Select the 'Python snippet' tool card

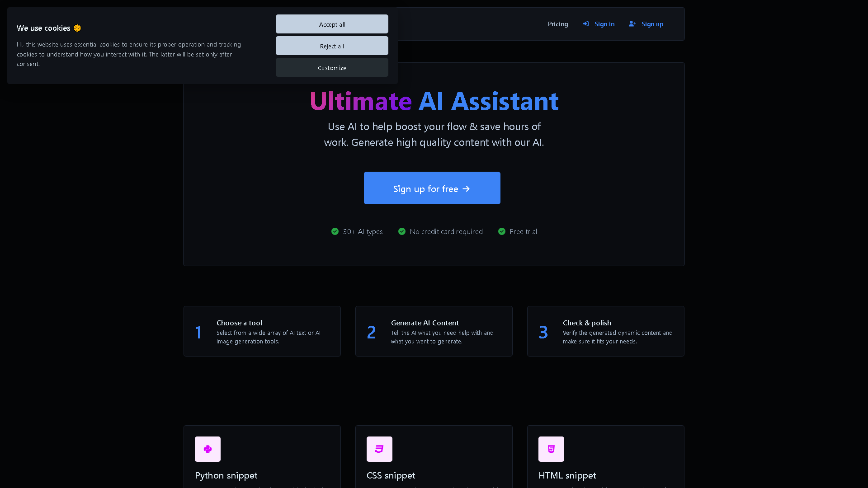tap(262, 456)
